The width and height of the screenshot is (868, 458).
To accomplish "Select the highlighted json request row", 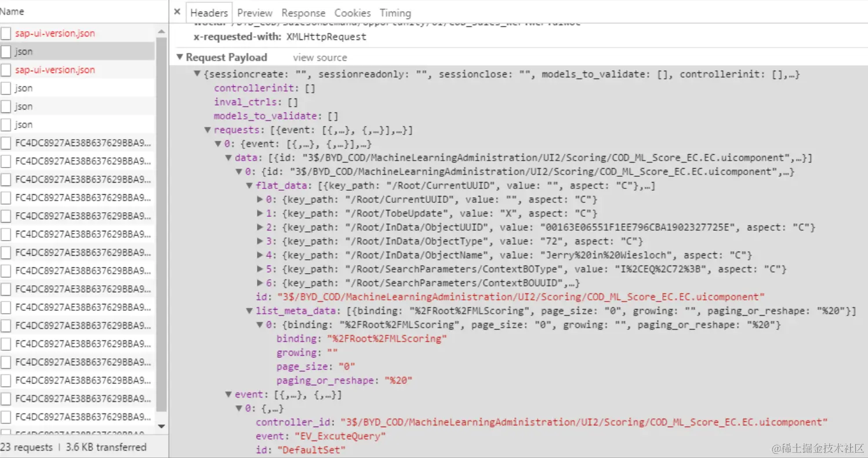I will point(77,52).
